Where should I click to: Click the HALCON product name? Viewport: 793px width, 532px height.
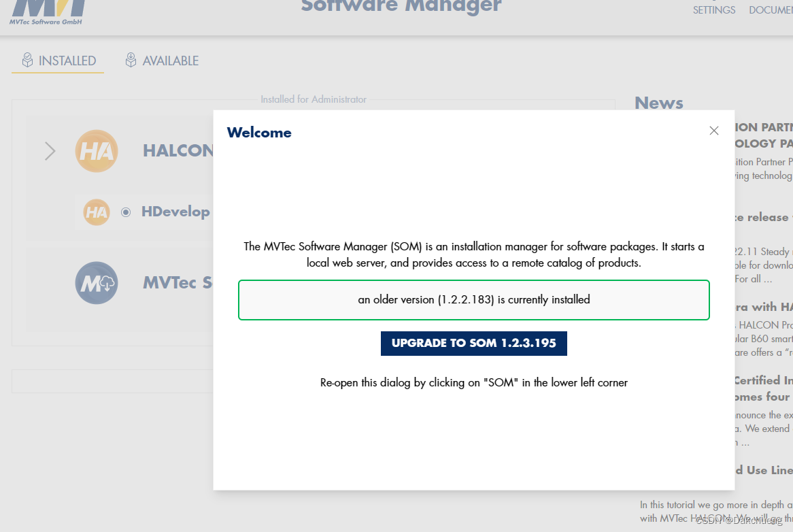(x=178, y=151)
